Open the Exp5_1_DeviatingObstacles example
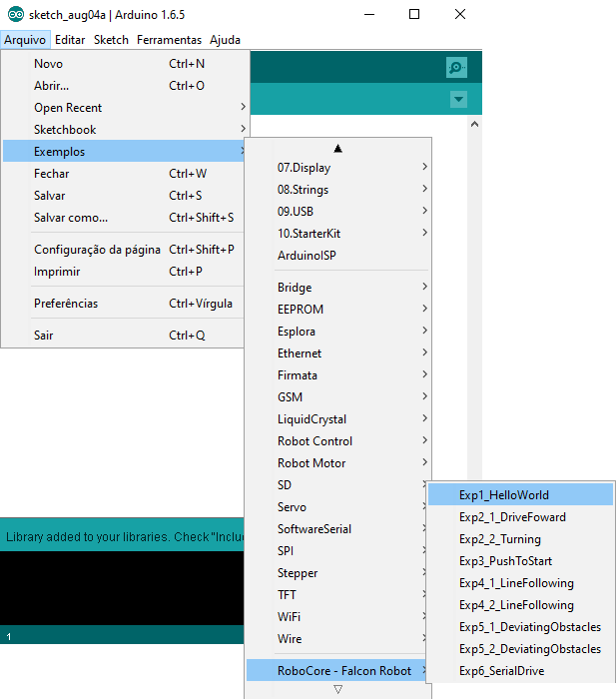Viewport: 616px width, 699px height. click(520, 627)
